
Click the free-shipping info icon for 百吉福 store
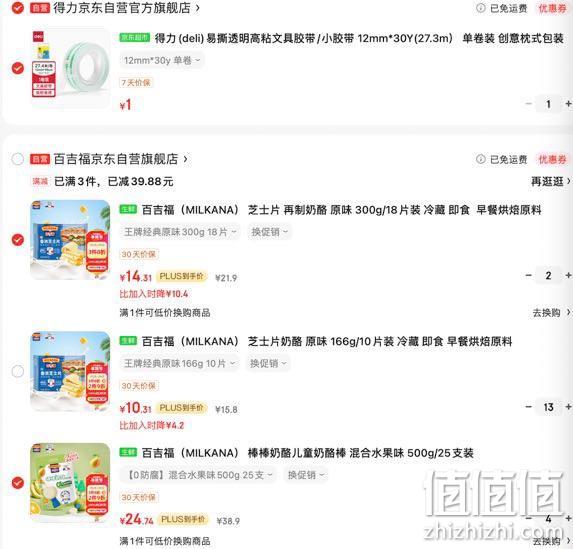pyautogui.click(x=481, y=159)
